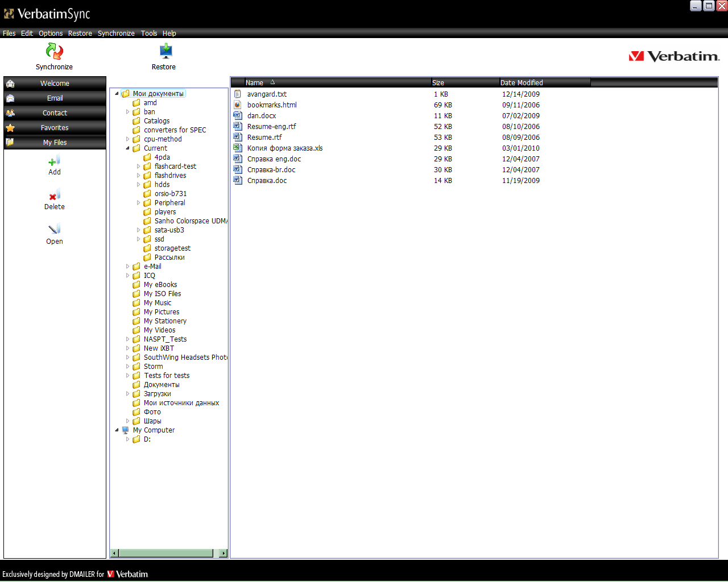Screen dimensions: 728x582
Task: Open the Tools menu
Action: tap(149, 34)
